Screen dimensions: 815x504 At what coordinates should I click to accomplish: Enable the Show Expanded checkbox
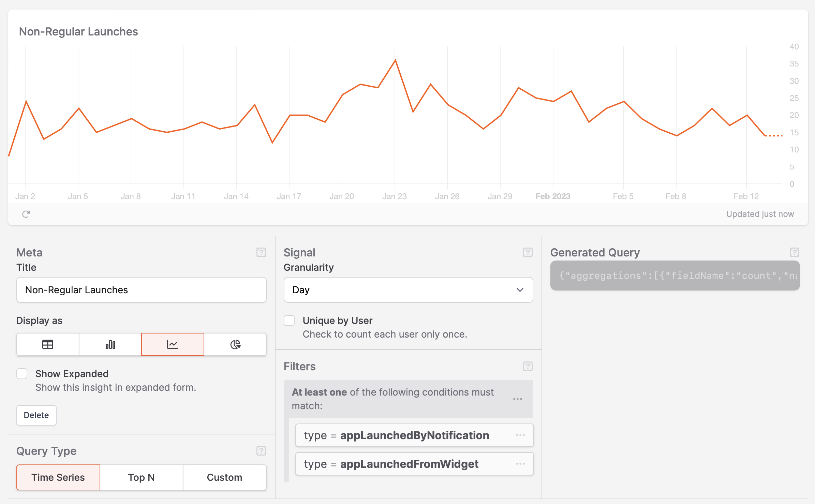tap(22, 374)
